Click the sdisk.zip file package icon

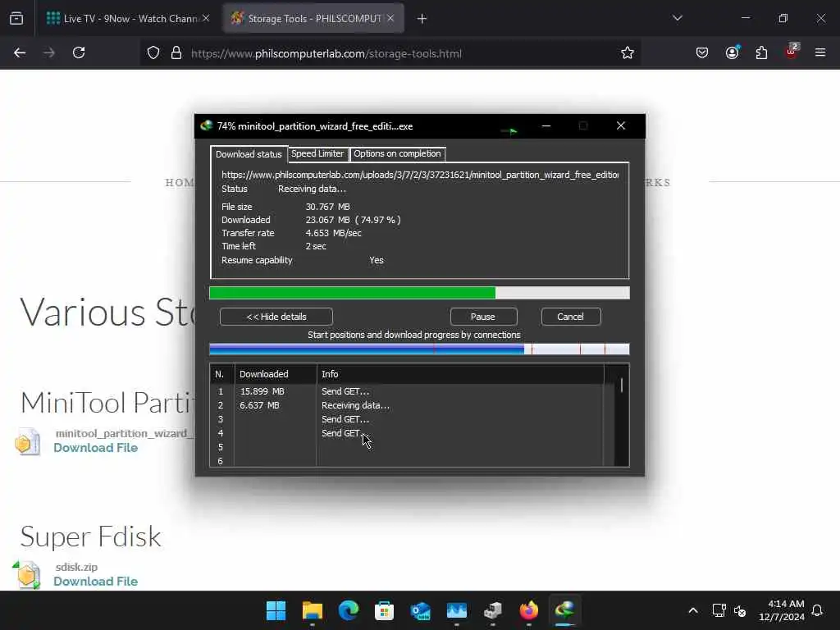[27, 575]
